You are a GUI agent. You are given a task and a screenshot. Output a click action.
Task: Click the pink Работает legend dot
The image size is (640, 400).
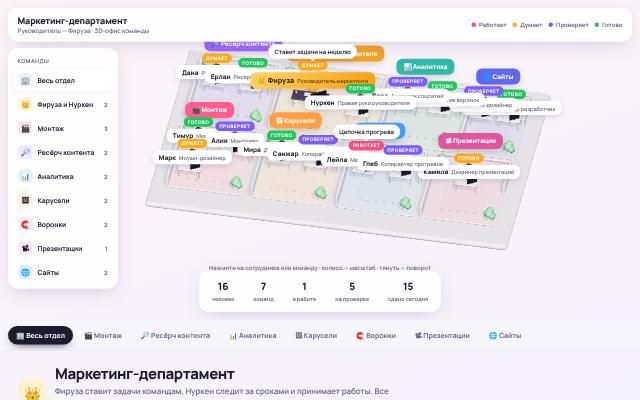click(x=473, y=25)
